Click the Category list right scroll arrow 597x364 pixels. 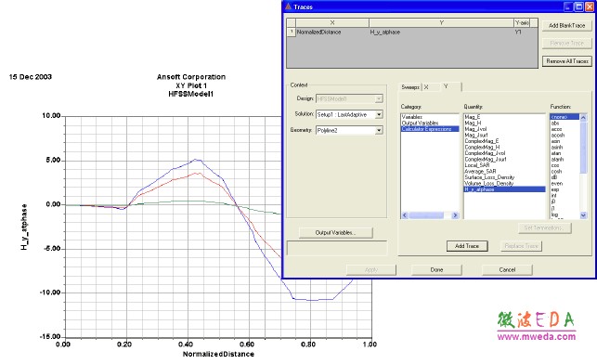(455, 215)
